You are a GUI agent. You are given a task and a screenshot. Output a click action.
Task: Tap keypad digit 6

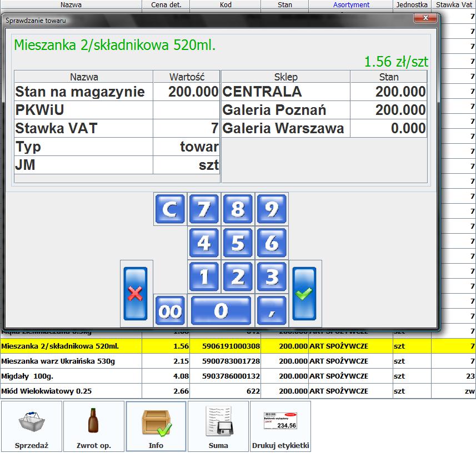tap(272, 243)
